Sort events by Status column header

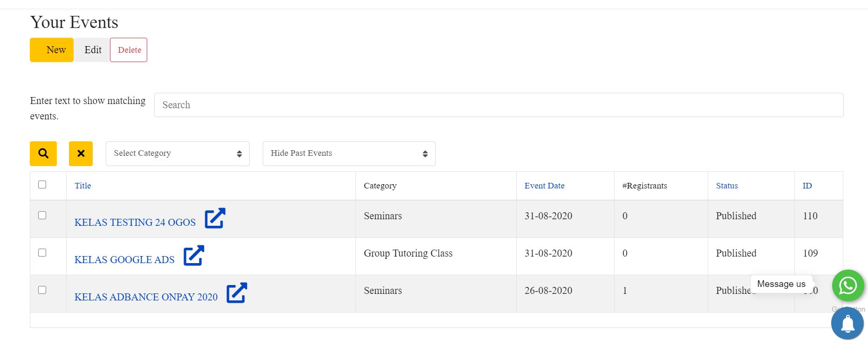(726, 186)
